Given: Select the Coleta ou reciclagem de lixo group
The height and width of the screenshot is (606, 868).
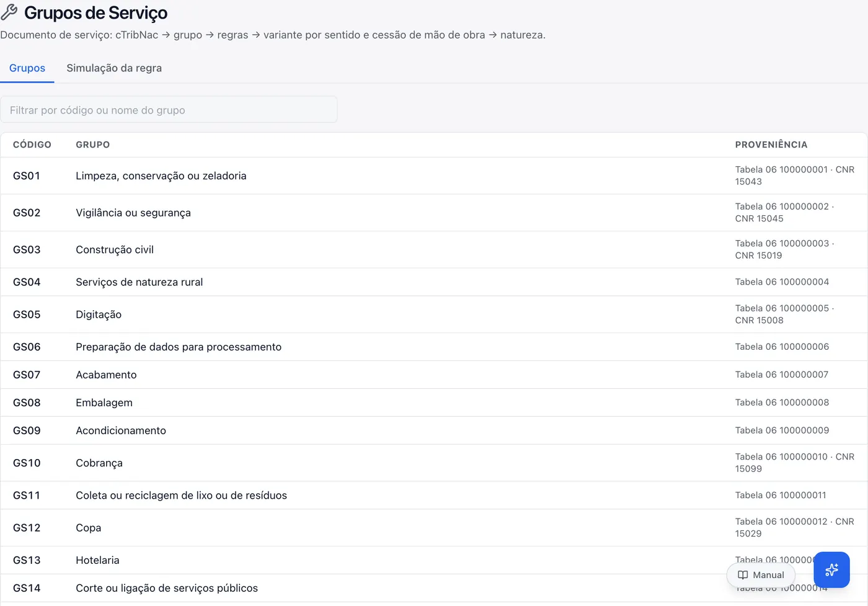Looking at the screenshot, I should (x=182, y=496).
